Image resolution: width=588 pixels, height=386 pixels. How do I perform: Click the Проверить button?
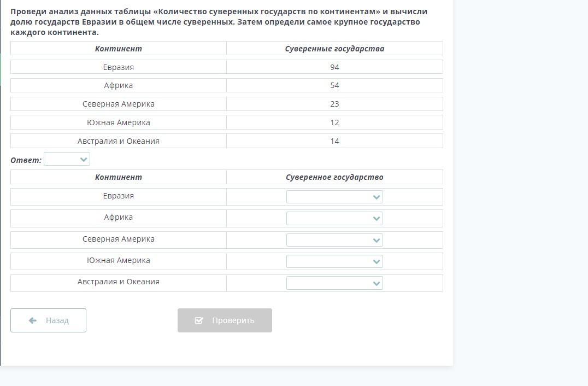(x=225, y=320)
